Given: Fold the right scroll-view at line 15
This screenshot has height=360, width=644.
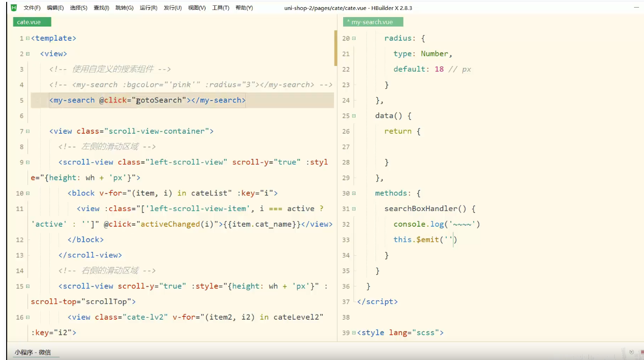Looking at the screenshot, I should [x=28, y=286].
